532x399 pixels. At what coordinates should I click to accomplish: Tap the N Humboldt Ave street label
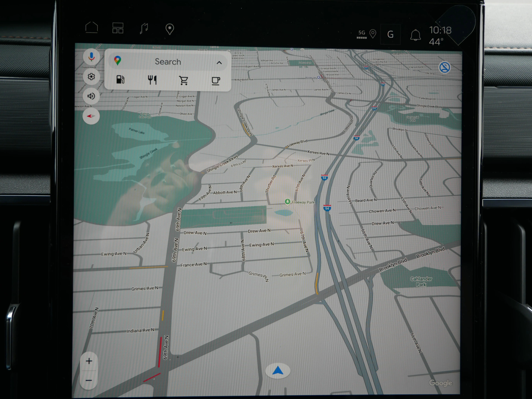click(x=244, y=80)
